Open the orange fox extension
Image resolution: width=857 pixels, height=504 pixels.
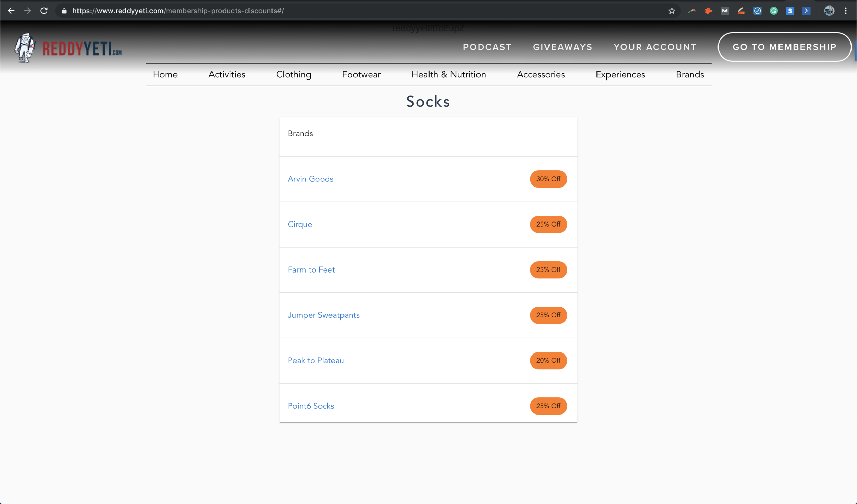(708, 11)
